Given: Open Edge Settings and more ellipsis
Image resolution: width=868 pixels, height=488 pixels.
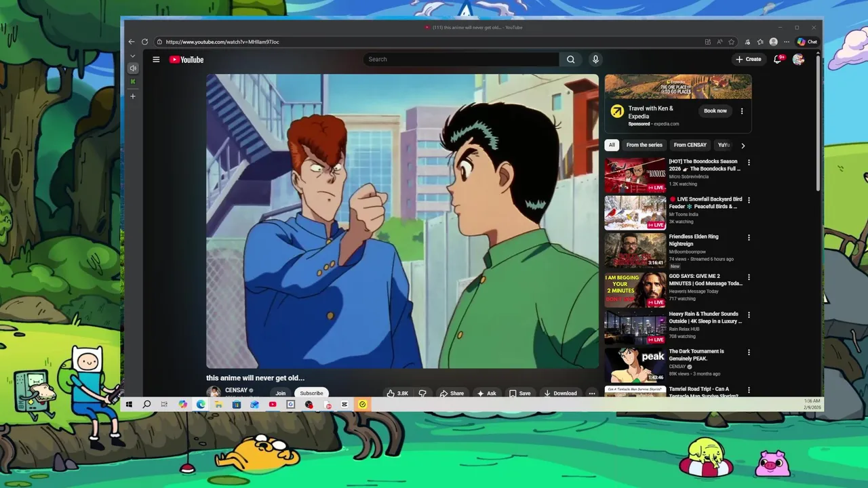Looking at the screenshot, I should [x=786, y=42].
